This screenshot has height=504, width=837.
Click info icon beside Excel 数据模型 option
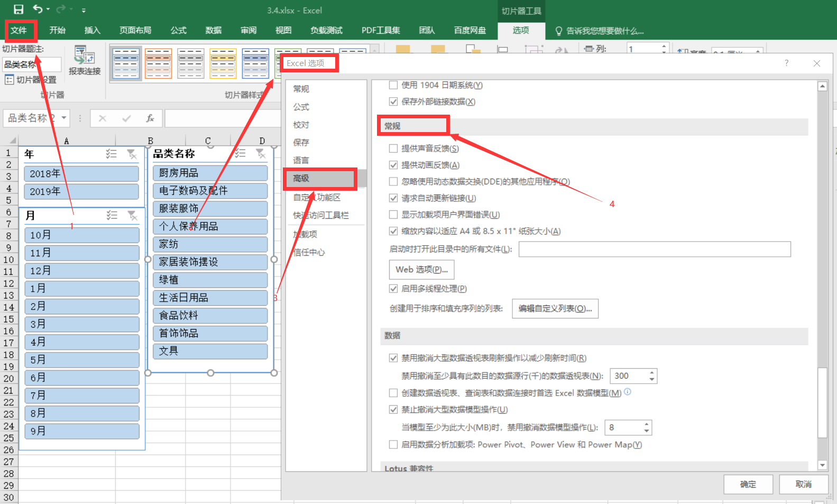tap(628, 391)
